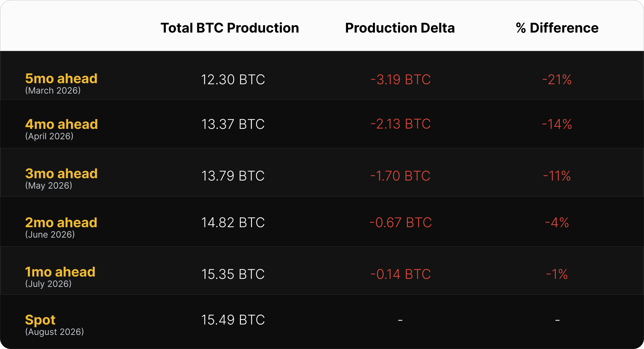644x349 pixels.
Task: Click the -3.19 BTC delta value
Action: [x=400, y=80]
